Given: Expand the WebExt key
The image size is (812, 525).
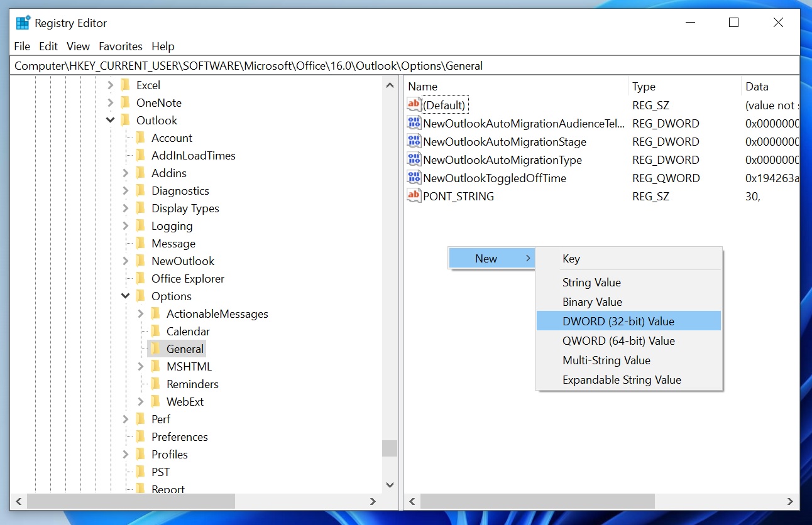Looking at the screenshot, I should 141,402.
